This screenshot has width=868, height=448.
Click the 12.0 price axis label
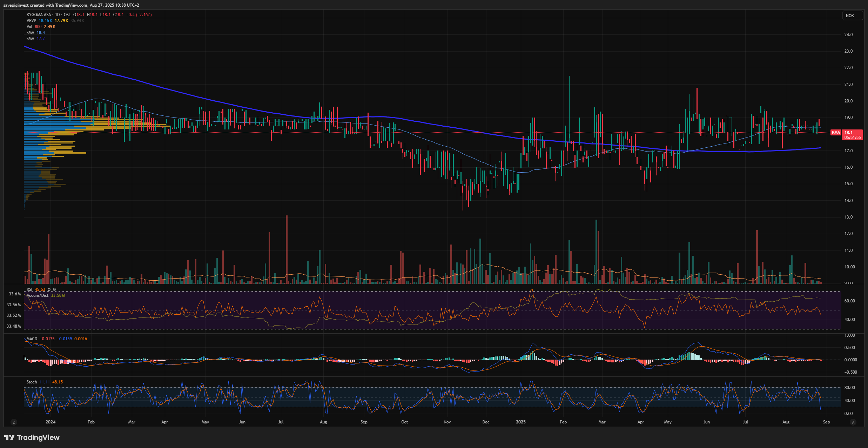pos(848,234)
